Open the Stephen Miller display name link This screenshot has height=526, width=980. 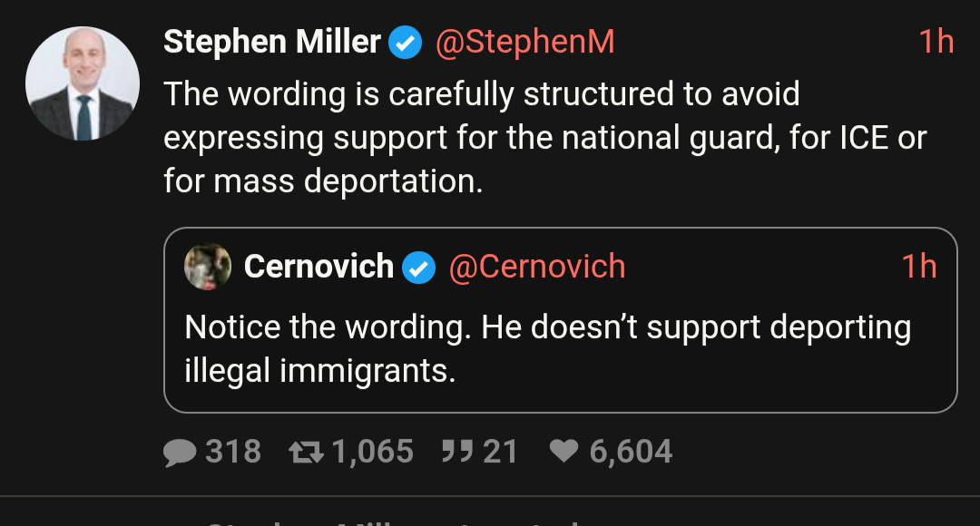point(272,42)
